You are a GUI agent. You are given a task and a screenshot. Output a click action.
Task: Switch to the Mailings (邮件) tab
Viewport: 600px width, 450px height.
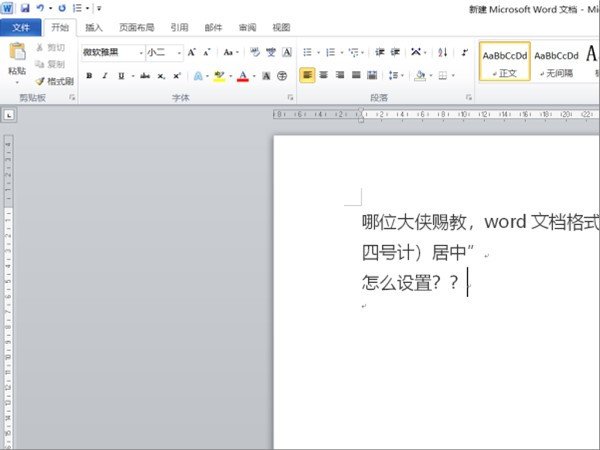coord(213,28)
